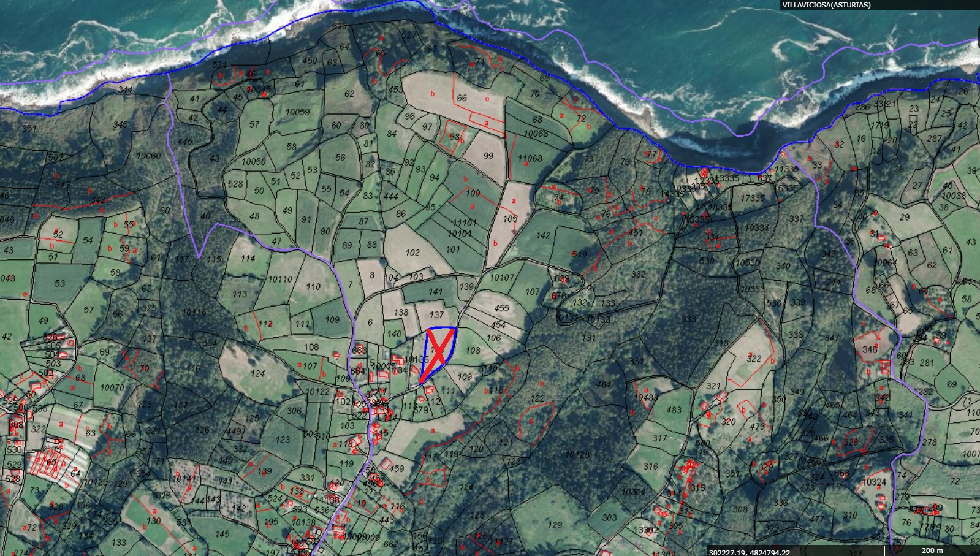Select parcel 141 above the marked plot
The width and height of the screenshot is (980, 556).
coord(435,292)
